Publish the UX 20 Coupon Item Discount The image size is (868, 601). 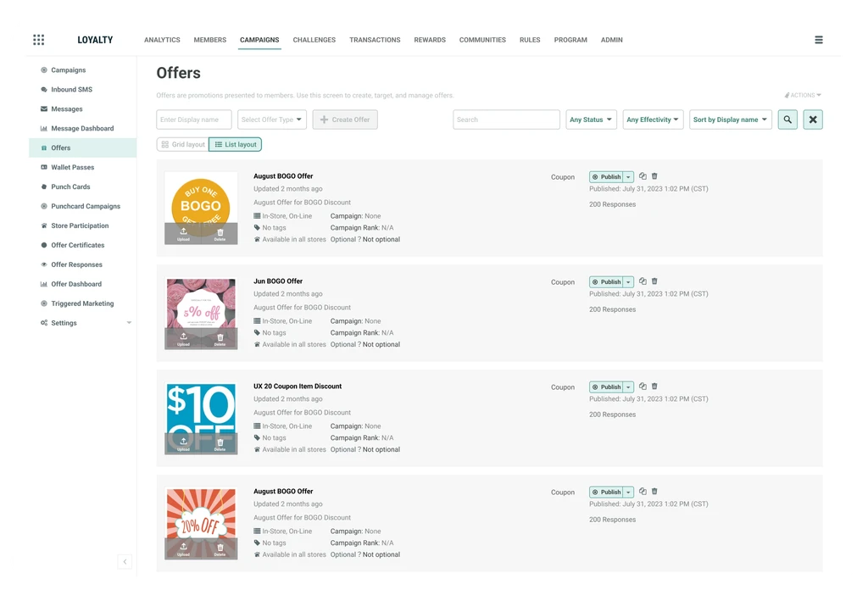(x=606, y=387)
